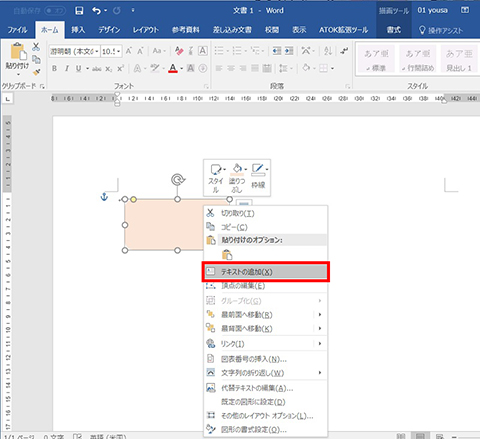Open 図形の書式設定(O) from context menu

coord(265,430)
